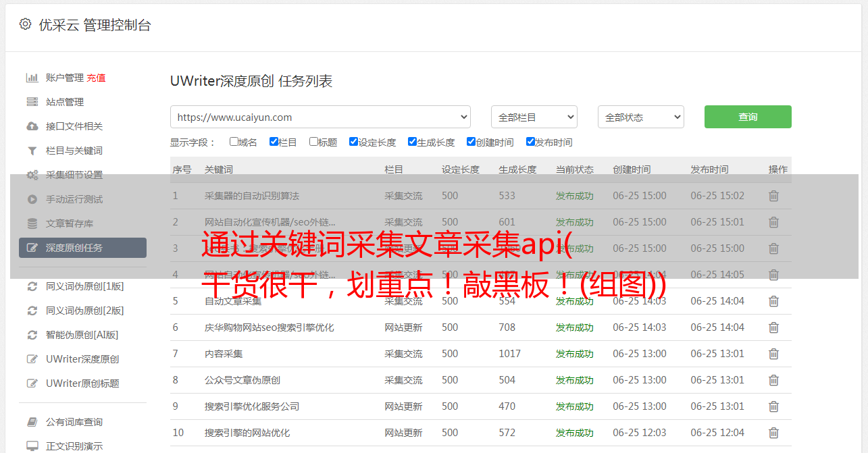Screen dimensions: 868x453
Task: Delete row 2 task with trash icon
Action: pyautogui.click(x=774, y=222)
